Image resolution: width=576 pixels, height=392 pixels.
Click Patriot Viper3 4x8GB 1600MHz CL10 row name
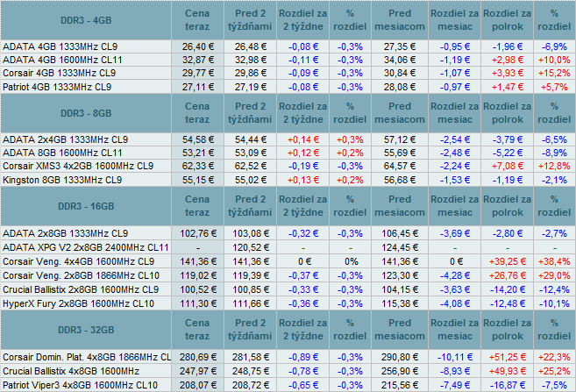coord(80,385)
